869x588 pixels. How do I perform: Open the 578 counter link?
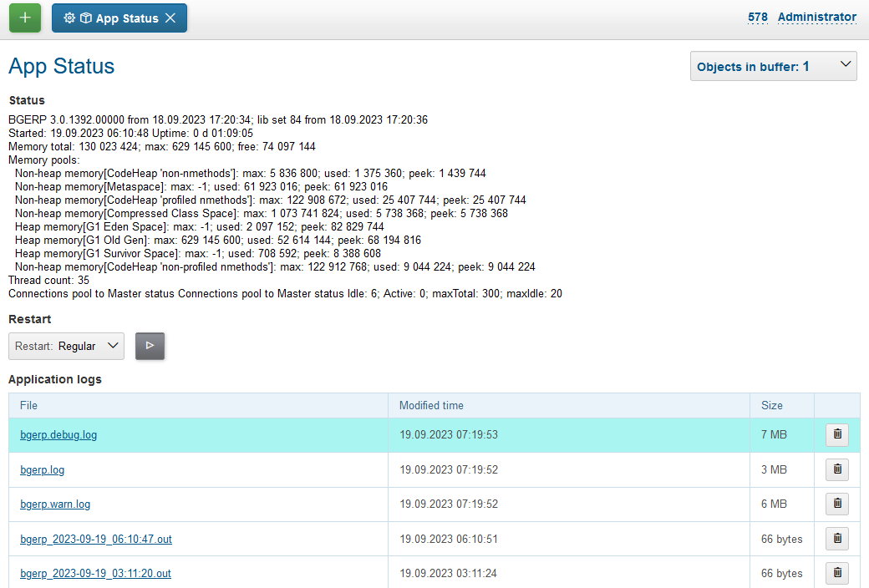757,17
